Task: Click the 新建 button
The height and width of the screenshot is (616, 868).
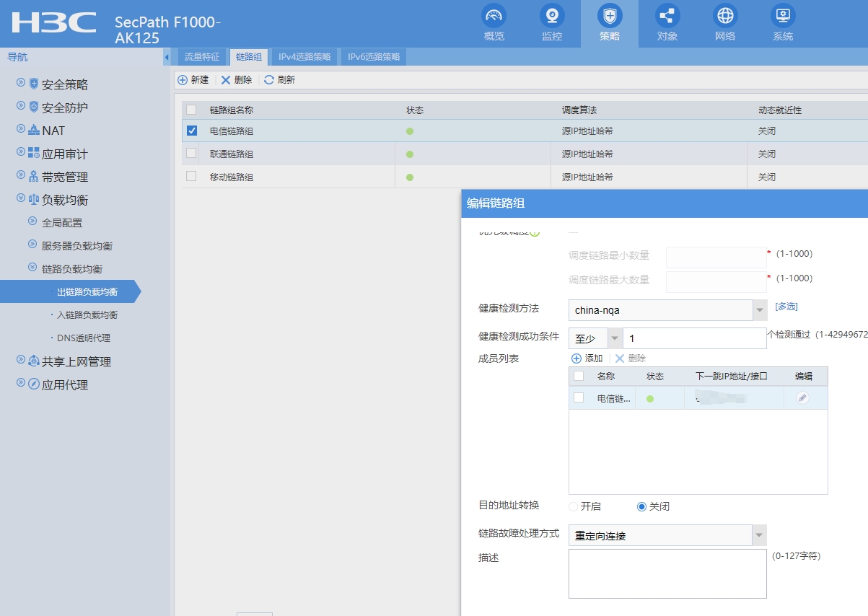Action: [193, 80]
